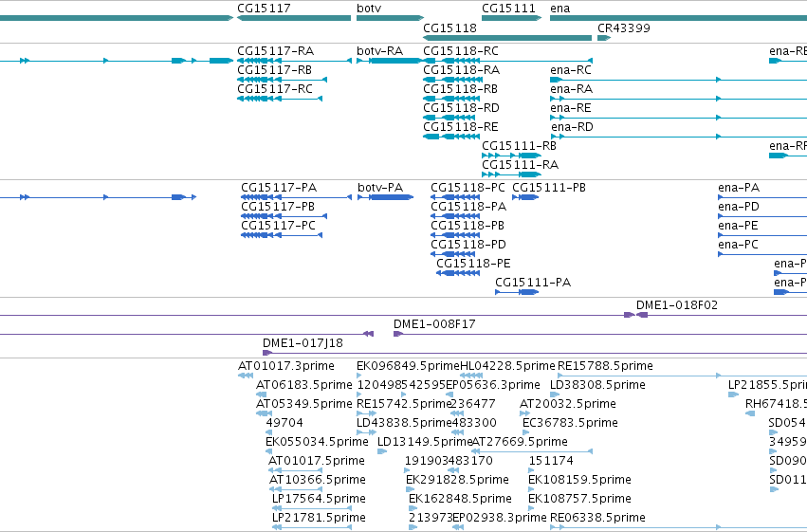This screenshot has height=532, width=807.
Task: Click the CG15117 gene label
Action: 264,9
